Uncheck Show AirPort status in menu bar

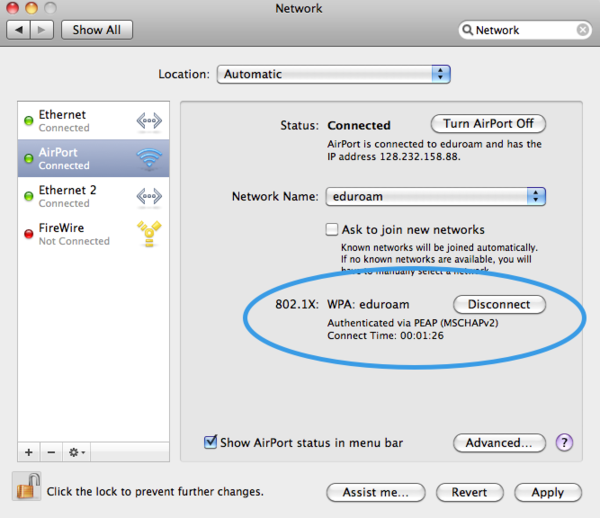click(211, 441)
